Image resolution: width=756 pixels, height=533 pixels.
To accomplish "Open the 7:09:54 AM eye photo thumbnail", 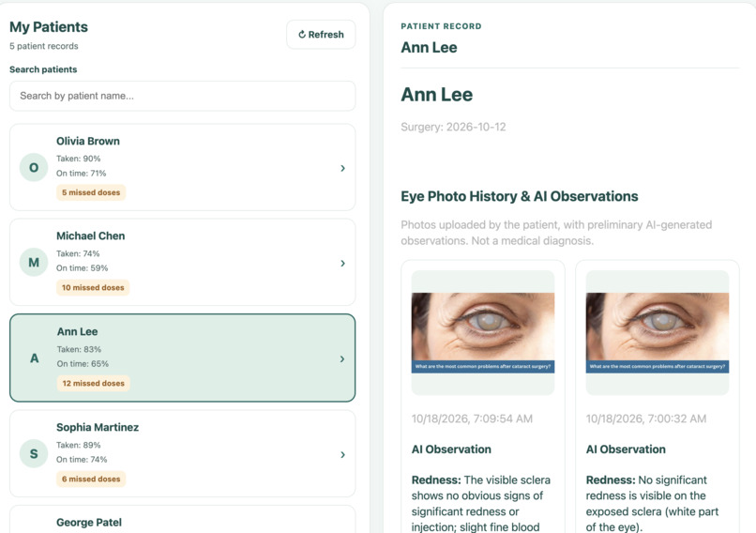I will [x=483, y=333].
